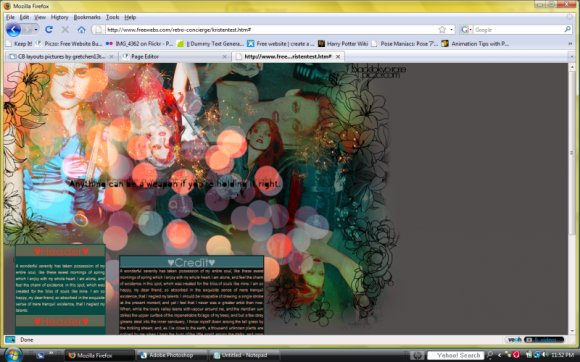Image resolution: width=580 pixels, height=362 pixels.
Task: Click the page identity icon before the URL
Action: [98, 30]
